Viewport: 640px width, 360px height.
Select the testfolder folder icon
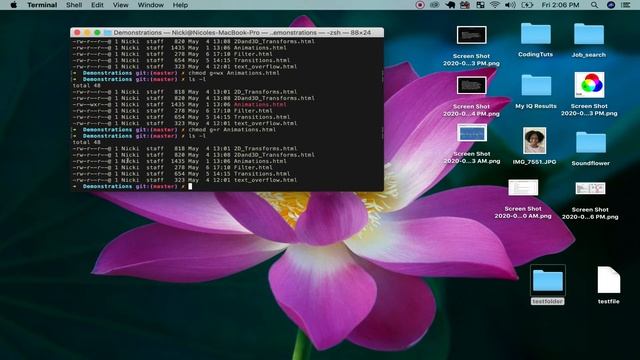[548, 280]
